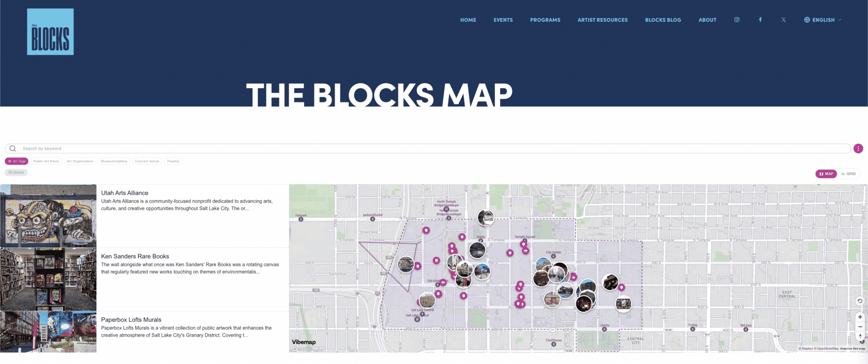
Task: Click the Vibemap logo
Action: pyautogui.click(x=304, y=342)
